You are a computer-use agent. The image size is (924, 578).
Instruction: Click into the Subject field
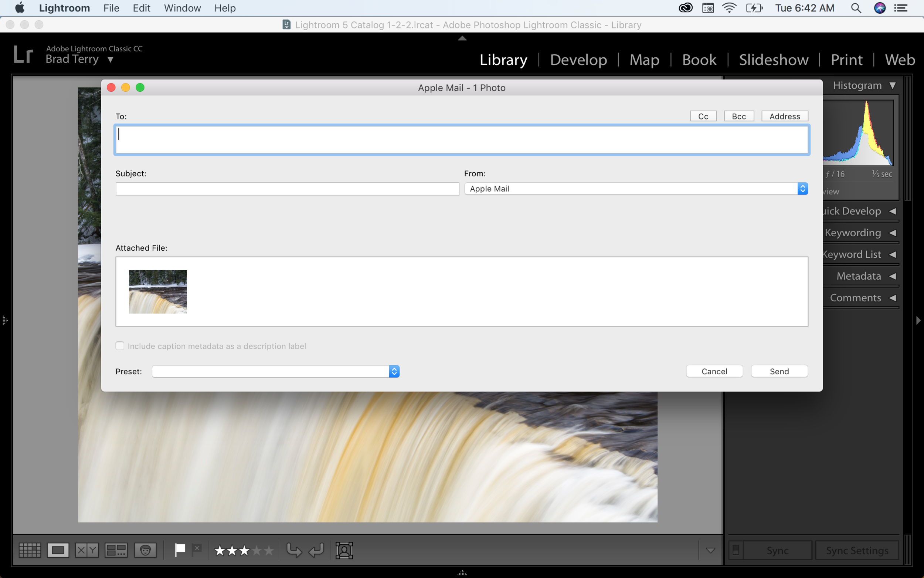287,189
